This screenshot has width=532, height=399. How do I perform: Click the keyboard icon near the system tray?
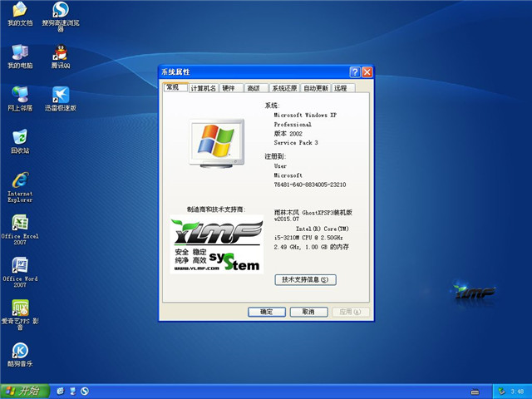point(475,392)
